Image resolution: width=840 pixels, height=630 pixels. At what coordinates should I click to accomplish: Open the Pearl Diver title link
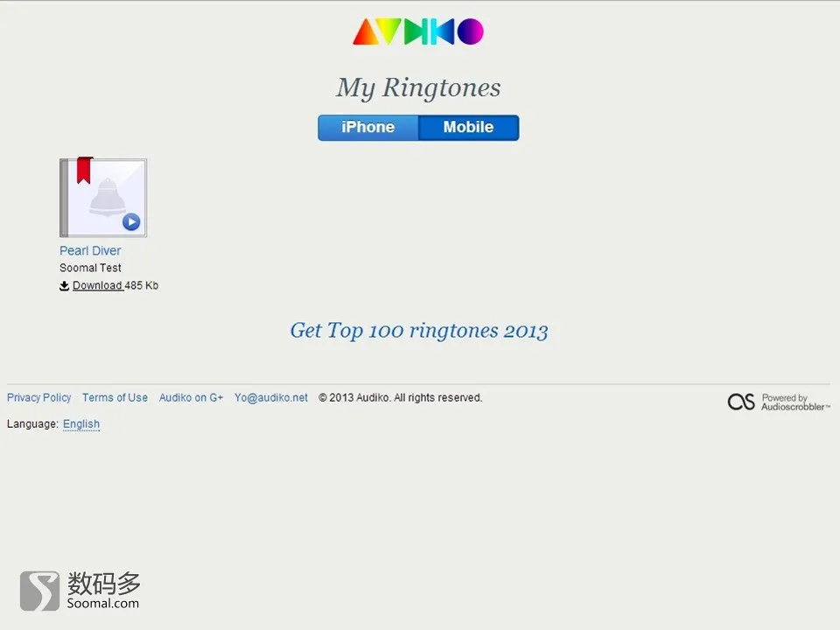point(90,251)
